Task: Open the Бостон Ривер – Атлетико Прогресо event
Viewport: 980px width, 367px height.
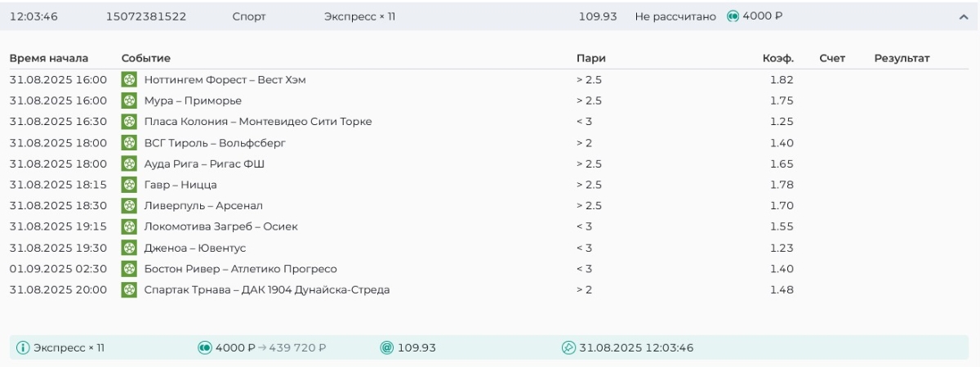Action: coord(240,269)
